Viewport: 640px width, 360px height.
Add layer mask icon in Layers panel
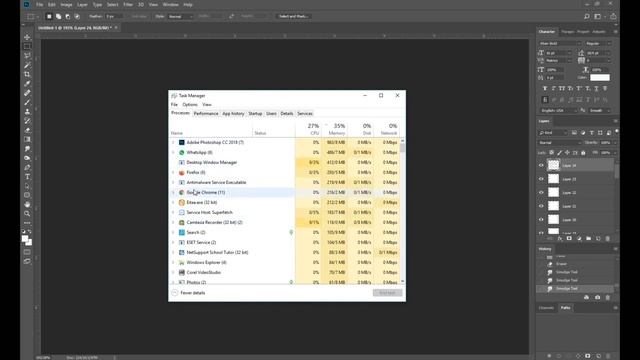(569, 238)
